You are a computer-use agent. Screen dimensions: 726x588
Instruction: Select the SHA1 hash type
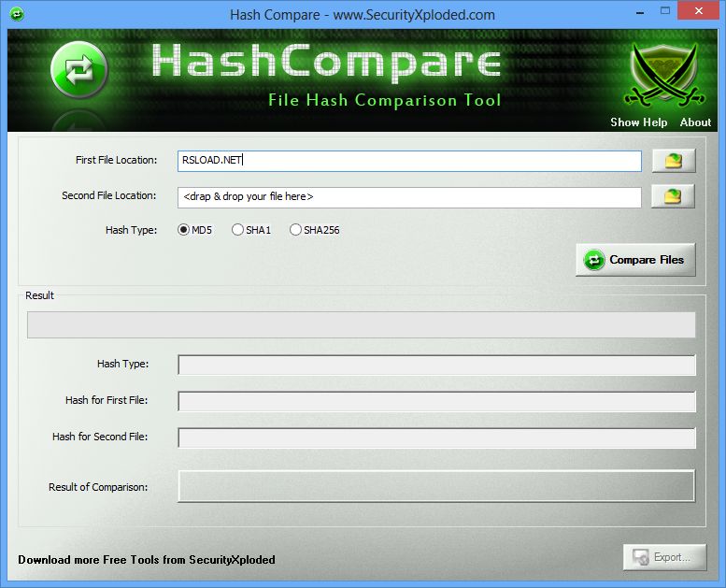click(251, 230)
